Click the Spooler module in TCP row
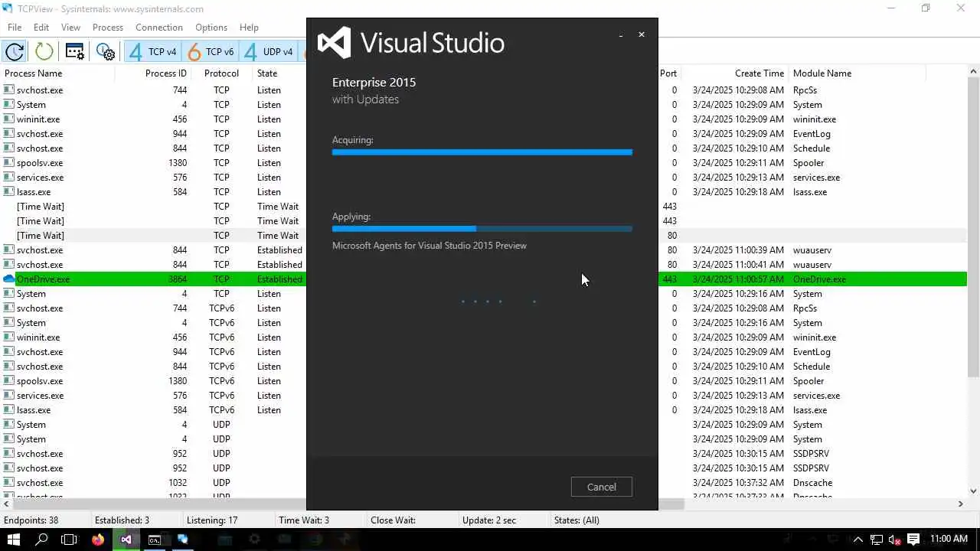 point(808,163)
